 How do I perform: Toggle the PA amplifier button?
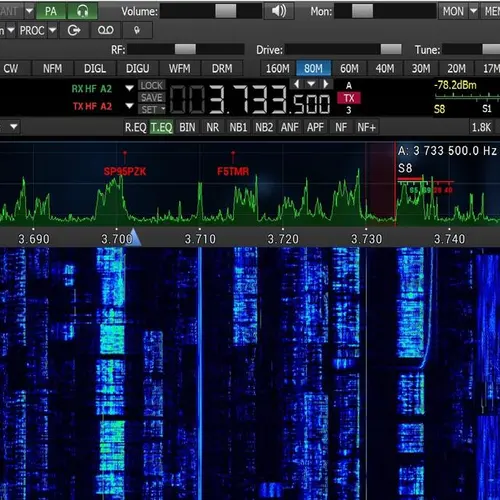click(x=51, y=11)
